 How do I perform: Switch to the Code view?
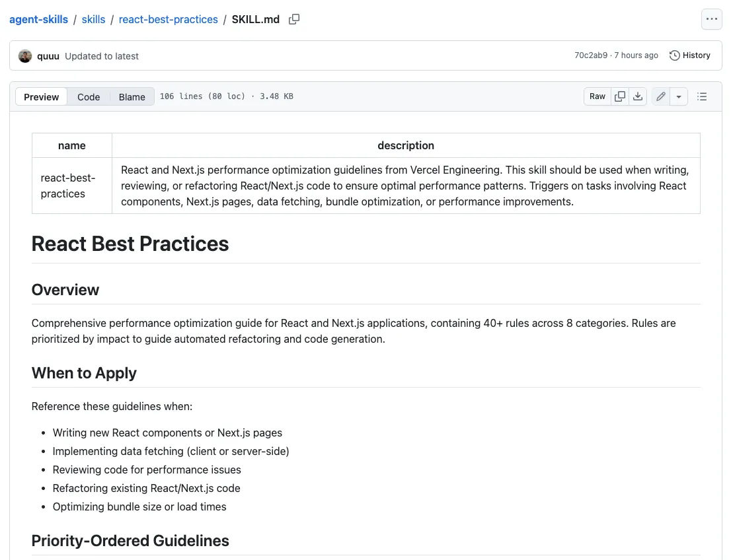click(89, 97)
